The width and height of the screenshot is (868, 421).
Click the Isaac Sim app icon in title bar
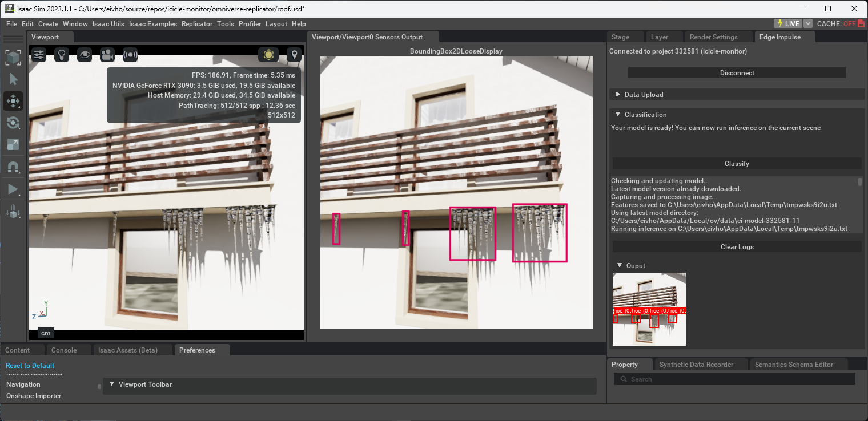pyautogui.click(x=10, y=9)
